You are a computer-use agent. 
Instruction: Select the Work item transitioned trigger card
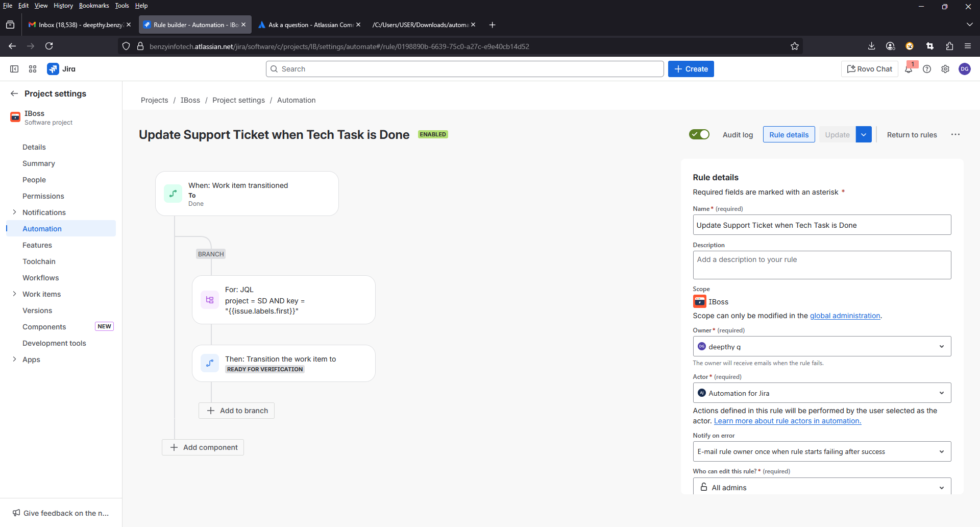point(247,194)
